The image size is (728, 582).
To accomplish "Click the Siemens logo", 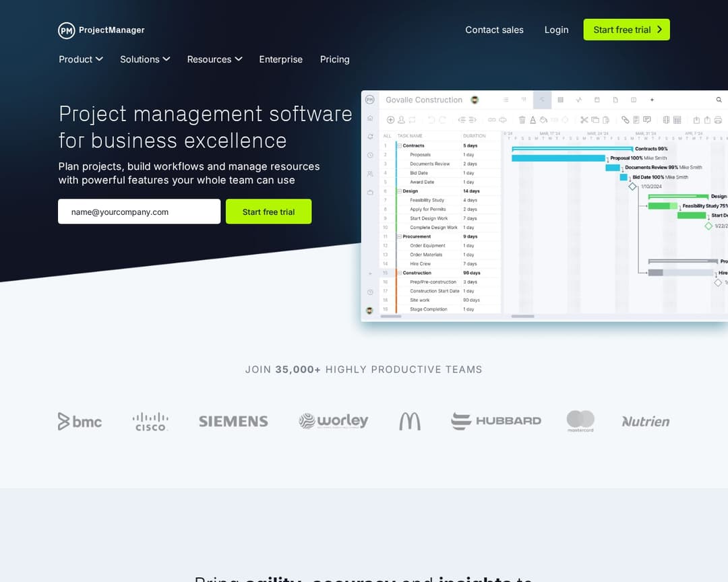I will point(233,422).
